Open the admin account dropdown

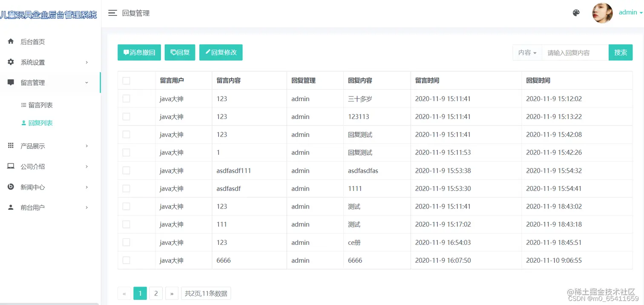click(631, 12)
